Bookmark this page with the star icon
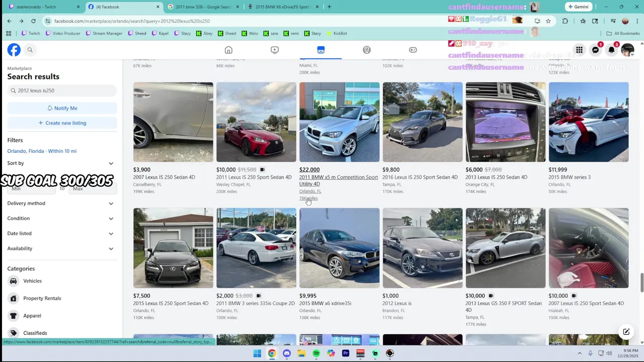Screen dimensions: 644x362 548,21
